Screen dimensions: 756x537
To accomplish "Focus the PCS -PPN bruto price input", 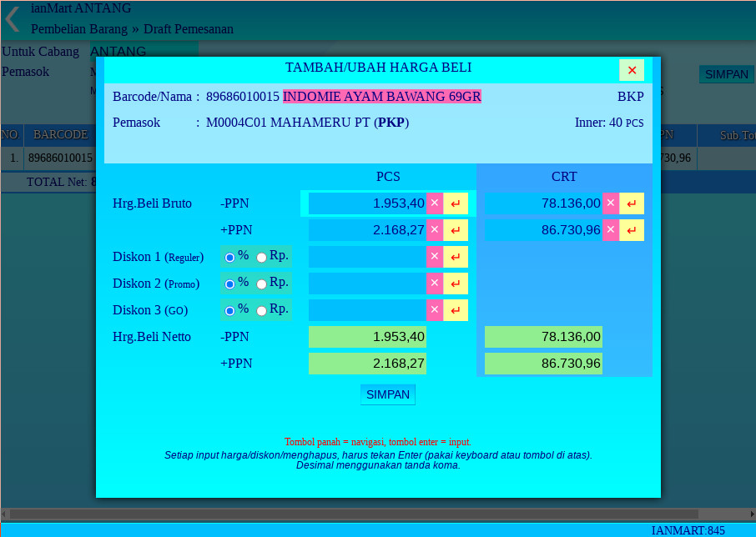I will click(x=367, y=203).
